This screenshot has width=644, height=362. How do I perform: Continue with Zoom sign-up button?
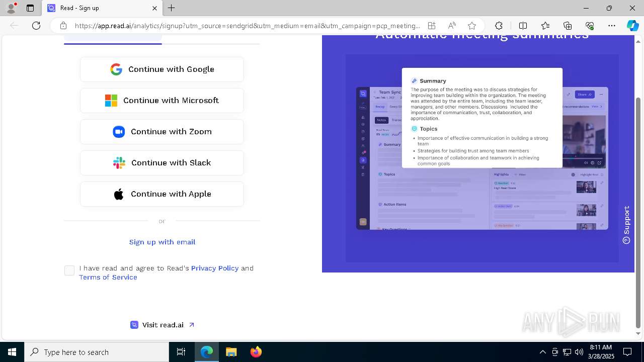(162, 132)
